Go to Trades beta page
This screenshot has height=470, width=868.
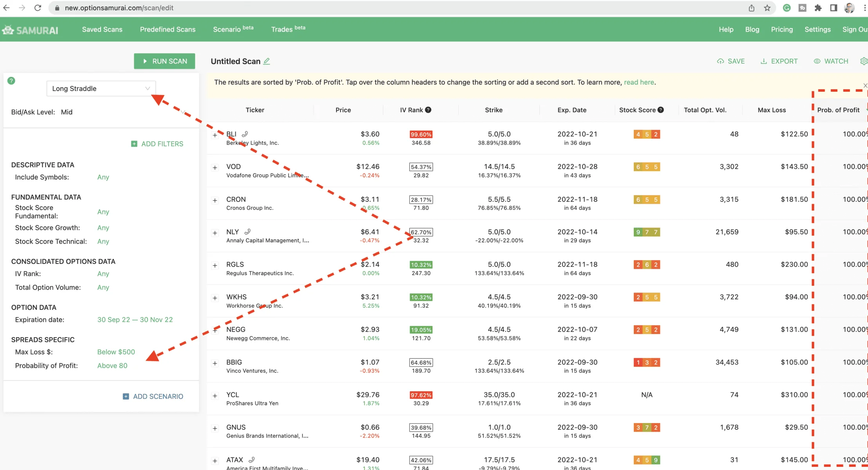tap(288, 29)
